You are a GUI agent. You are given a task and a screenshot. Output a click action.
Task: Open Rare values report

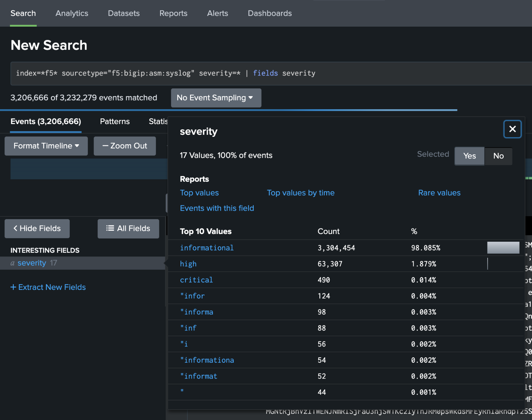coord(439,193)
